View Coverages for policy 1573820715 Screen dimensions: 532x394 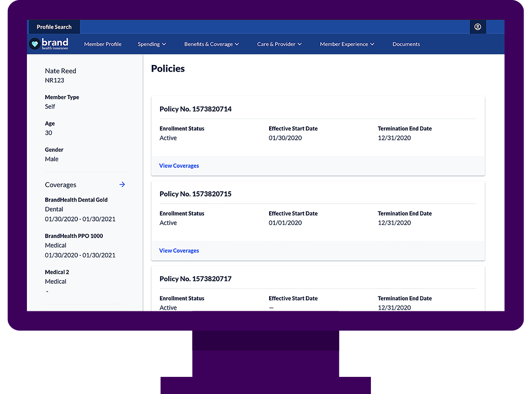click(x=179, y=251)
